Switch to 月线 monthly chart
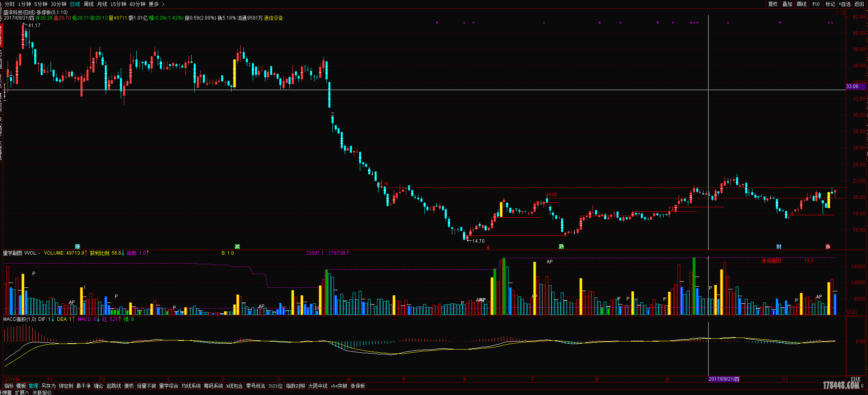Viewport: 868px width, 395px height. (x=102, y=4)
